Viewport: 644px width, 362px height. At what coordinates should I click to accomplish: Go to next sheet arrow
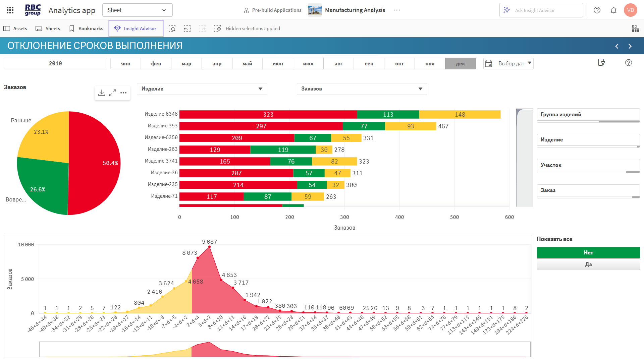[630, 46]
